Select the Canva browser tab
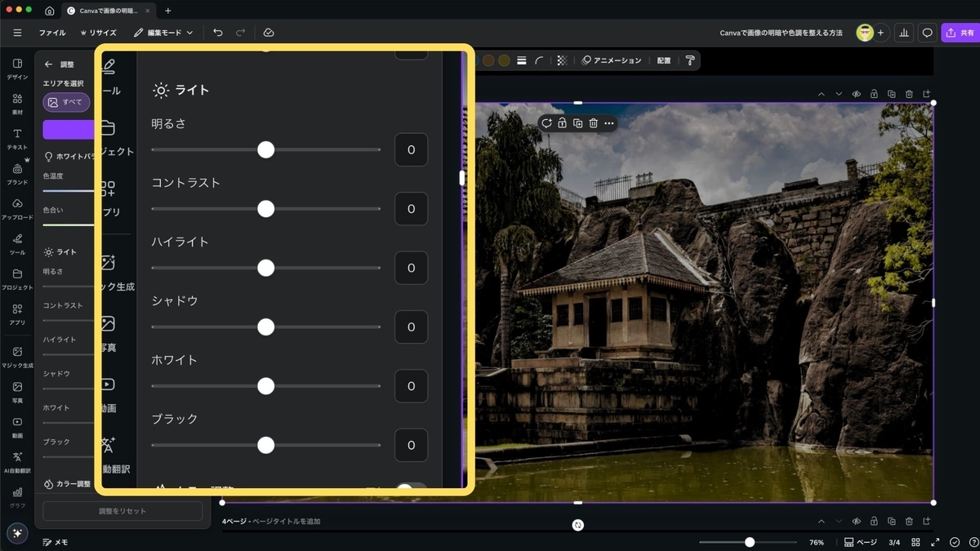The image size is (980, 551). point(109,11)
